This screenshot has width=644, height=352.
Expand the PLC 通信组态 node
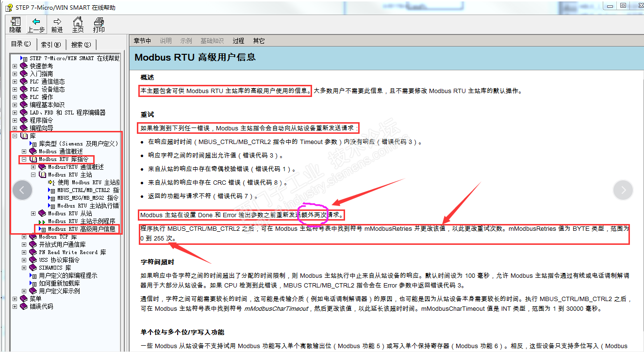15,81
